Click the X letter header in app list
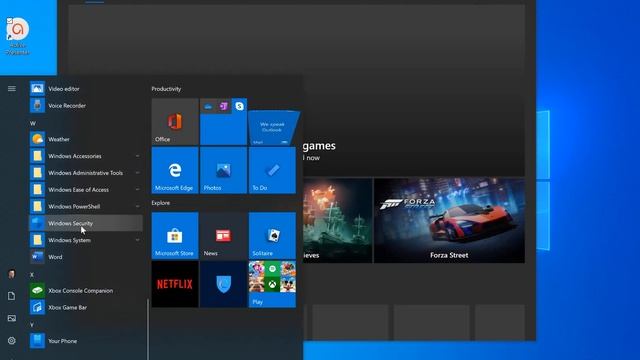This screenshot has height=360, width=640. [32, 275]
